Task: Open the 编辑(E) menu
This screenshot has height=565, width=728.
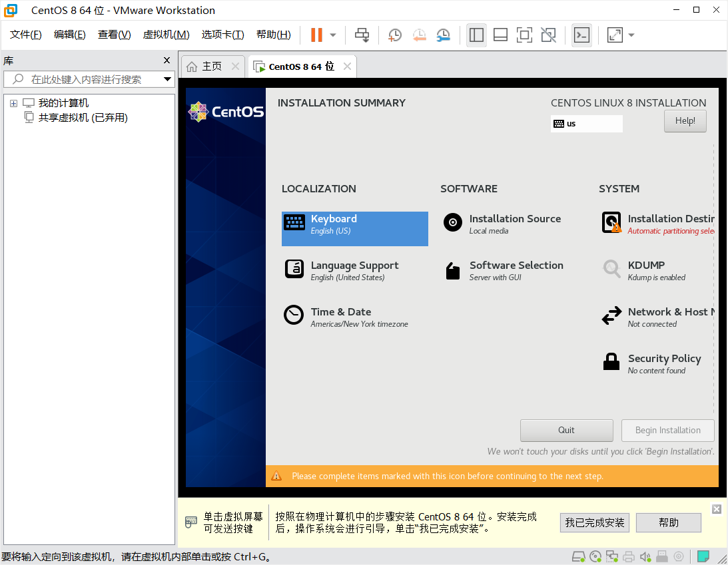Action: tap(70, 35)
